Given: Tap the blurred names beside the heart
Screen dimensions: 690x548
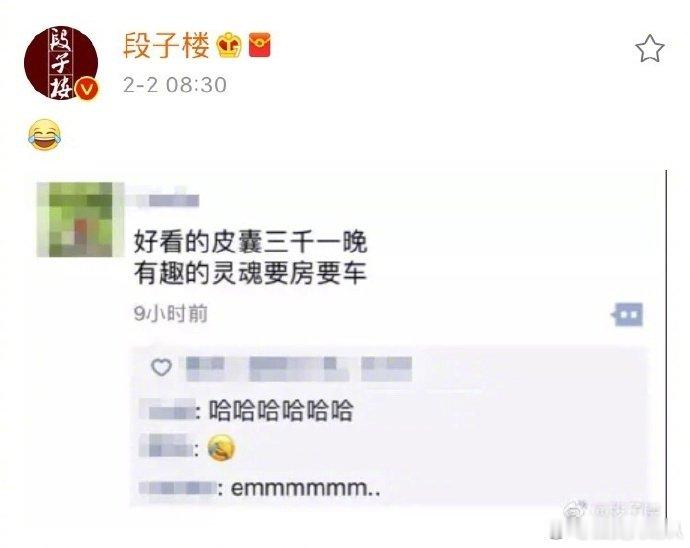Looking at the screenshot, I should point(299,368).
